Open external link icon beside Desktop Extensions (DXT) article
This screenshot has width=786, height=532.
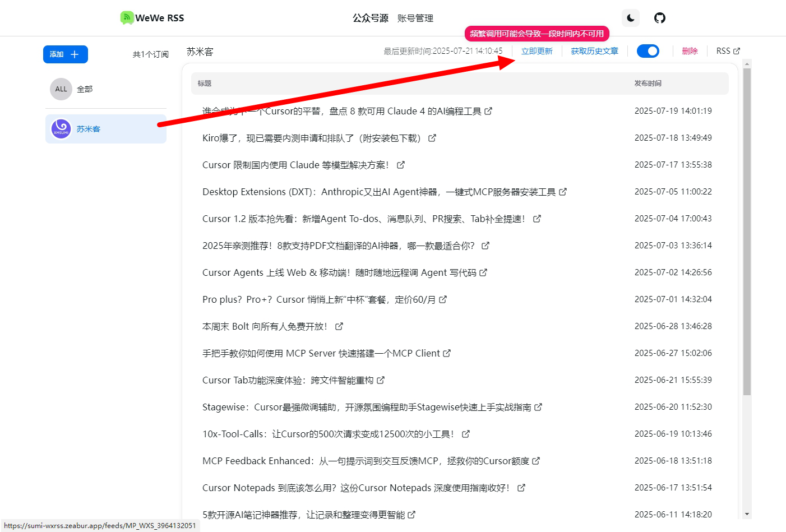coord(563,192)
